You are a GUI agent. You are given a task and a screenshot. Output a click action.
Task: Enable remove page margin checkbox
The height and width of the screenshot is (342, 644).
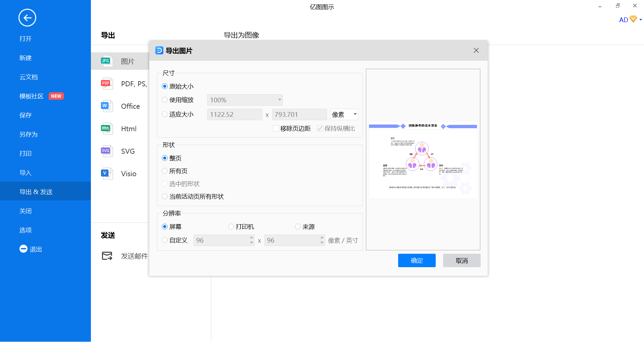276,129
